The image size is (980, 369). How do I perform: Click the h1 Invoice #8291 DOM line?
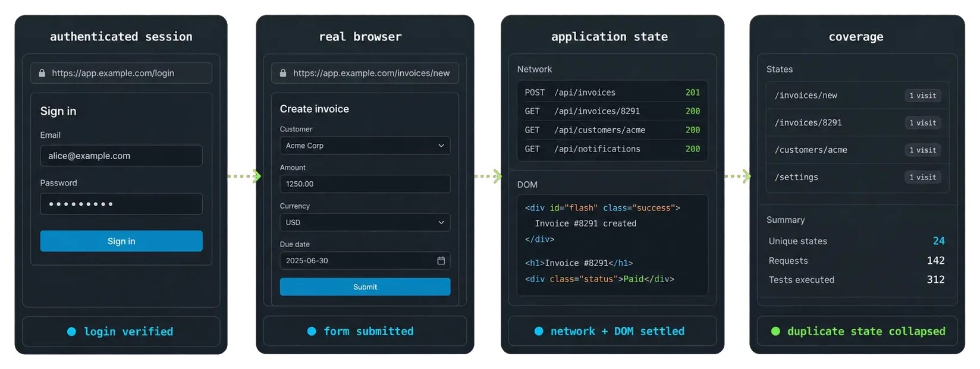pyautogui.click(x=579, y=263)
